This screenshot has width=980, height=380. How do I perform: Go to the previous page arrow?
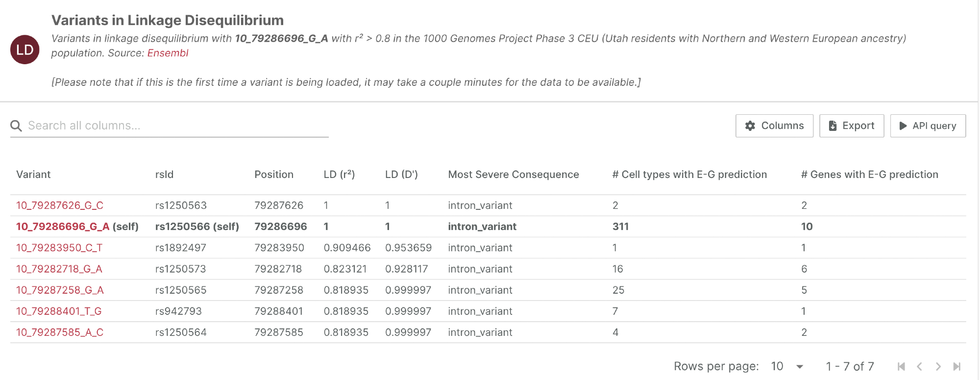point(919,366)
